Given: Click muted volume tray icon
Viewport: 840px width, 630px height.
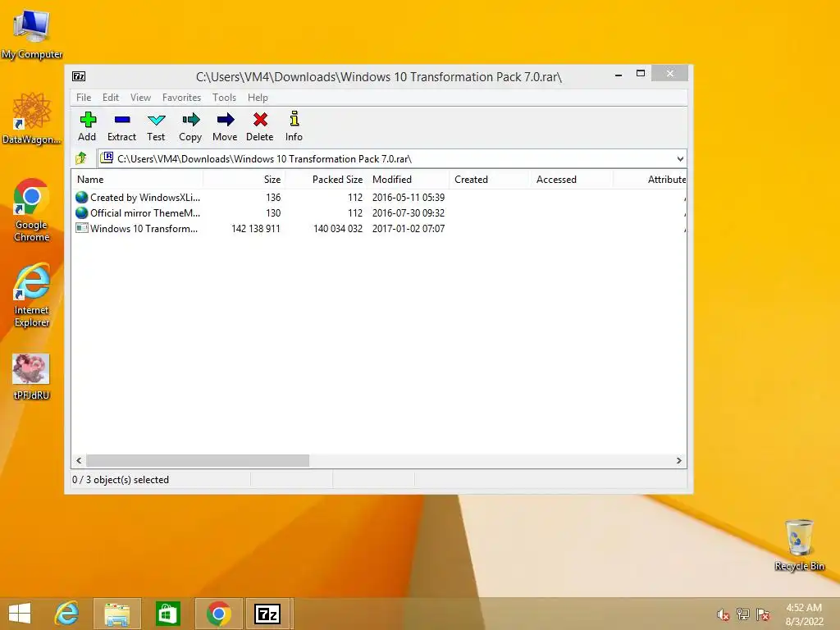Looking at the screenshot, I should (724, 614).
